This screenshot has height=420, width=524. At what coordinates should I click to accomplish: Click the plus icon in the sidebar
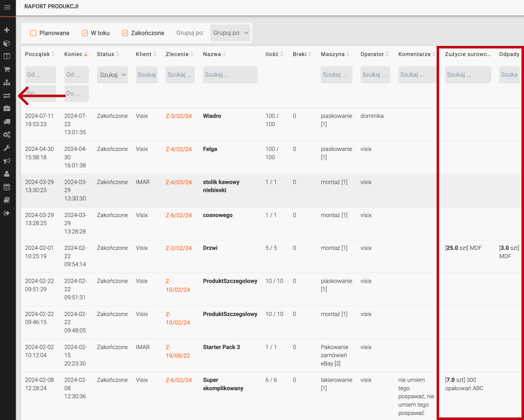pyautogui.click(x=7, y=30)
